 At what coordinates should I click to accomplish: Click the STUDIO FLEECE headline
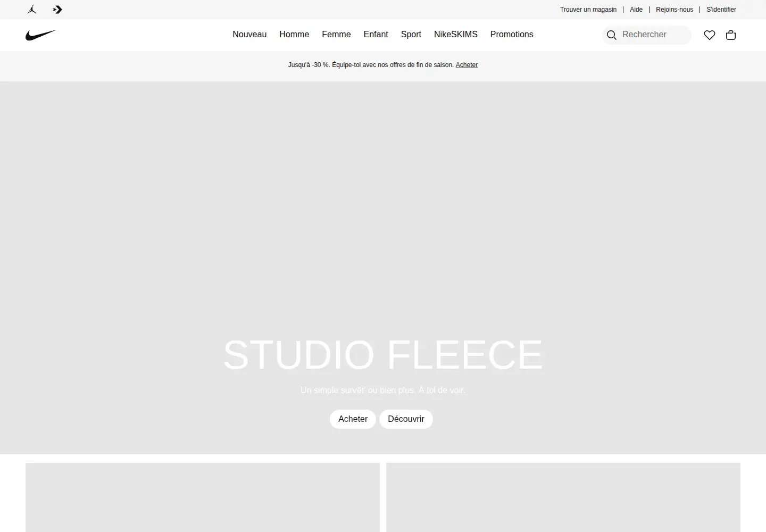click(383, 355)
